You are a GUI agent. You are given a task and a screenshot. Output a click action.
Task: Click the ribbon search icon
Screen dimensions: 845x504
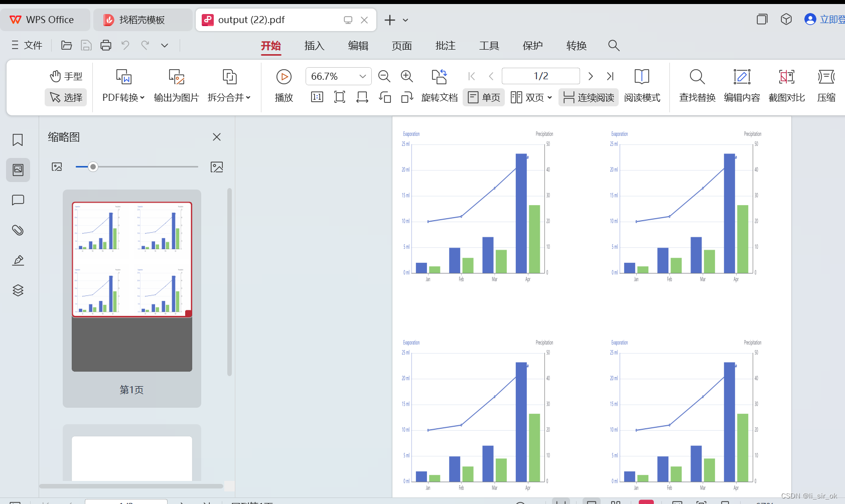point(614,46)
